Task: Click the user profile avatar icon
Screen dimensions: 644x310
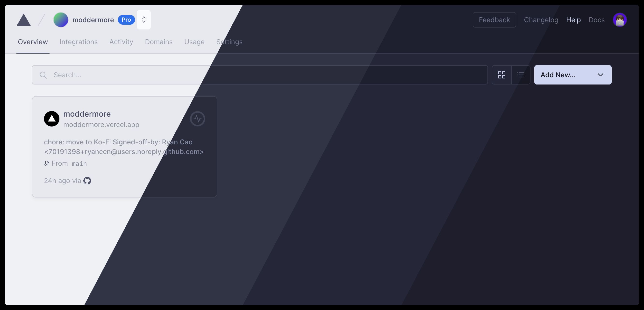Action: coord(620,20)
